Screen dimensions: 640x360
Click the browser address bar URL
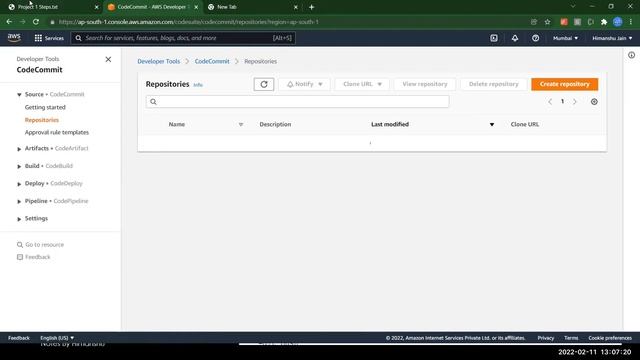click(x=189, y=22)
